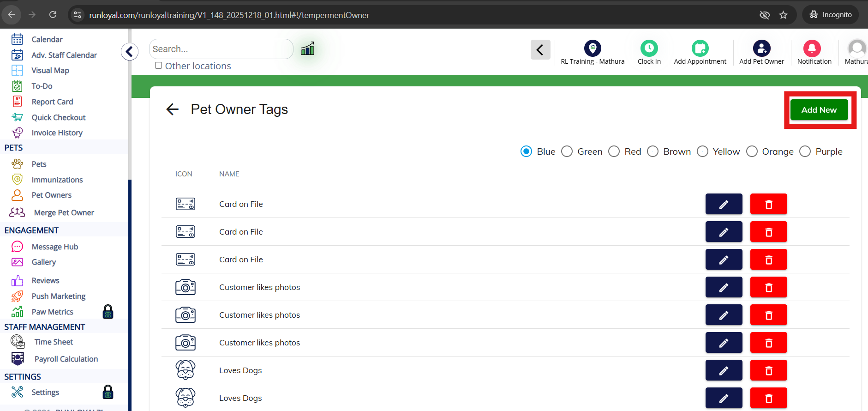Open Time Sheet clock icon

pos(18,342)
